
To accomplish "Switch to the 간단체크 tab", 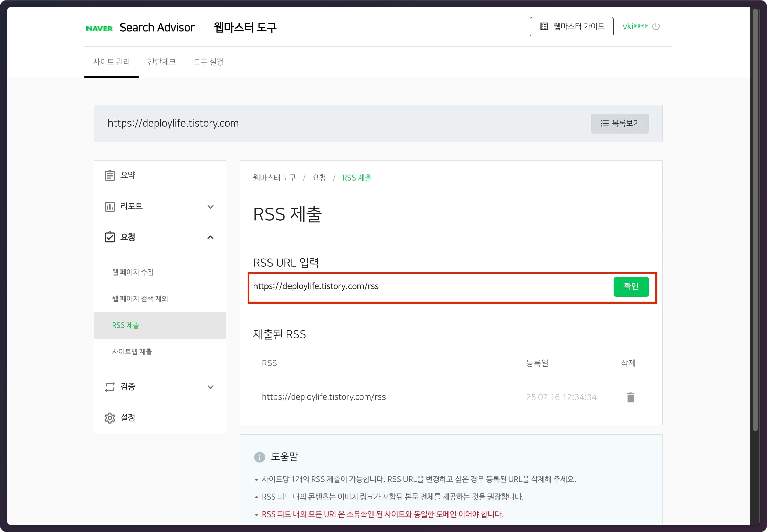I will click(161, 62).
